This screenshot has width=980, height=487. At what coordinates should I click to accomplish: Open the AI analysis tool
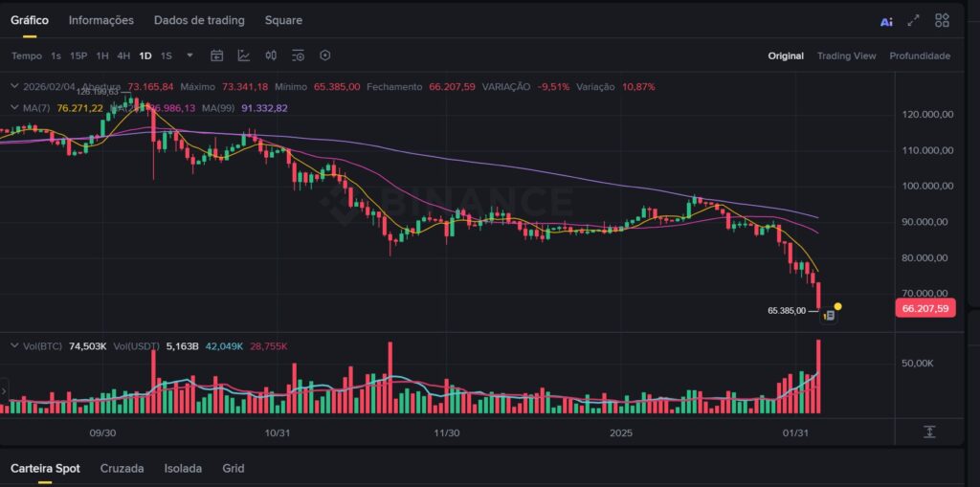pos(886,21)
